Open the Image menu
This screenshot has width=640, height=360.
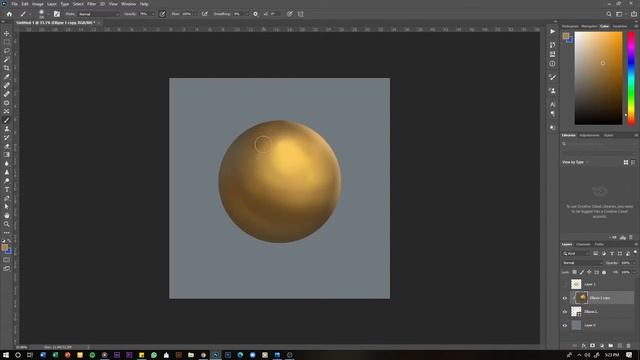point(38,4)
